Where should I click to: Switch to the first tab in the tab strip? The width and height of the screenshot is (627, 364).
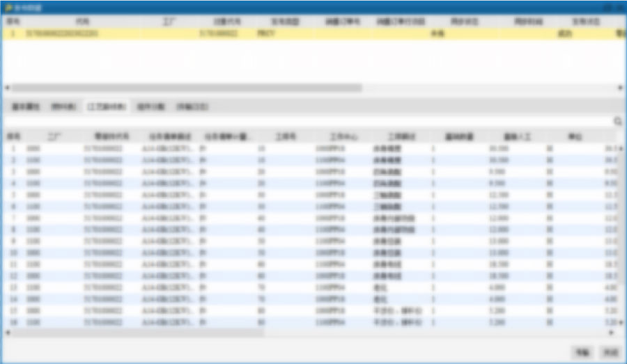click(26, 106)
